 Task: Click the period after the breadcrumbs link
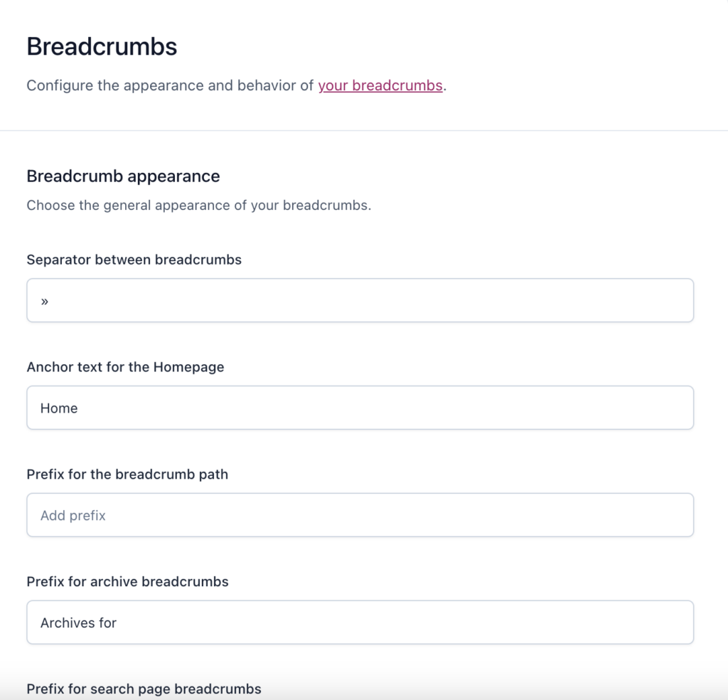click(x=445, y=87)
